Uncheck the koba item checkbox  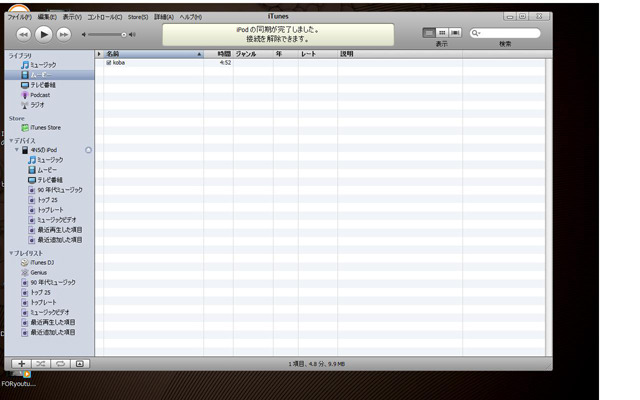point(109,63)
